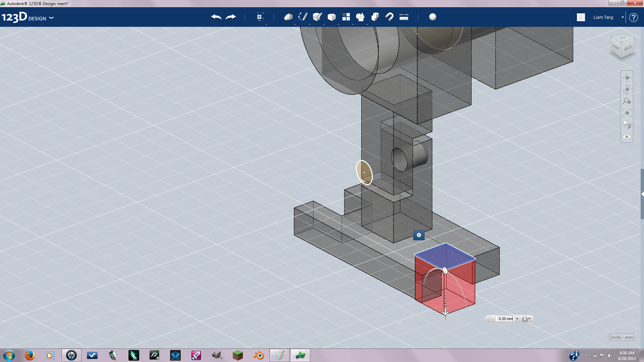The image size is (644, 362).
Task: Toggle the show/hide eye icon
Action: [627, 137]
